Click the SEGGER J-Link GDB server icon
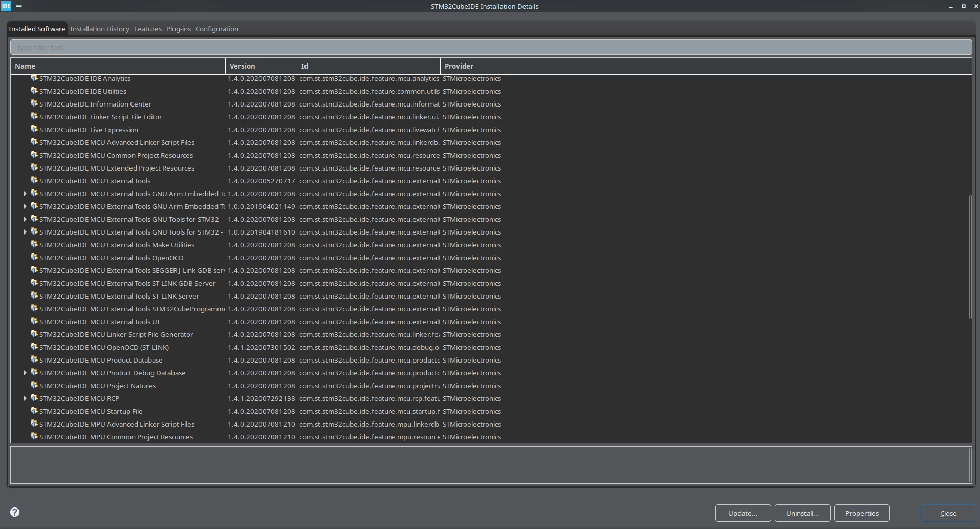The width and height of the screenshot is (980, 529). coord(34,270)
